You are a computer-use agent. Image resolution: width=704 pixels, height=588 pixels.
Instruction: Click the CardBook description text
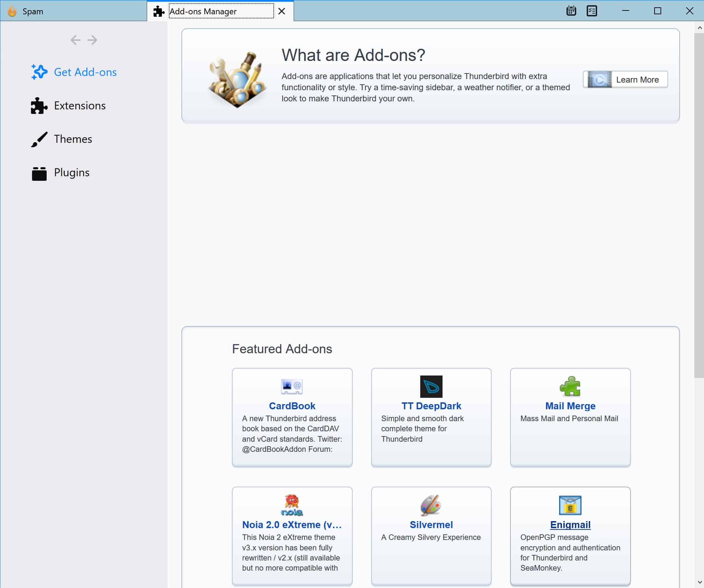point(292,434)
